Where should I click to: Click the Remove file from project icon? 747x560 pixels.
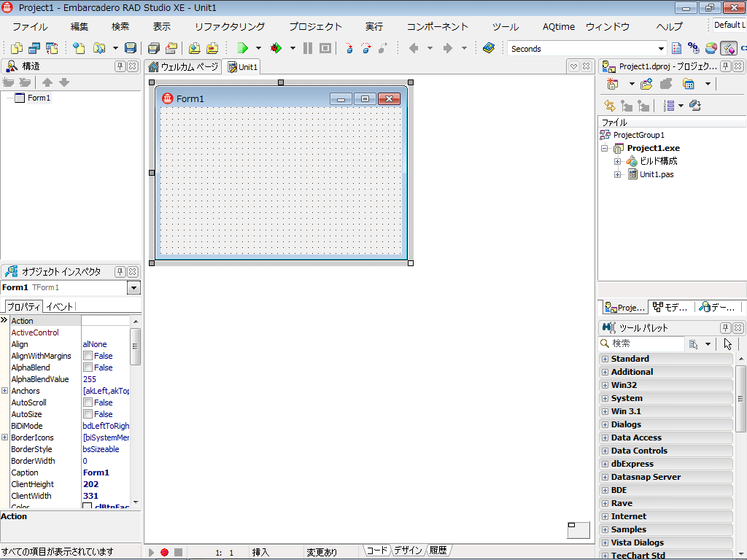click(212, 48)
